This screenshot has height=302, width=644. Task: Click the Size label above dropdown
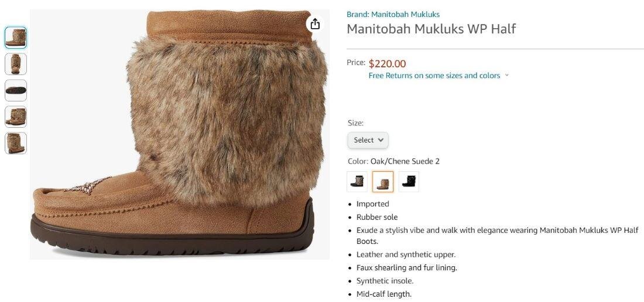[x=356, y=123]
